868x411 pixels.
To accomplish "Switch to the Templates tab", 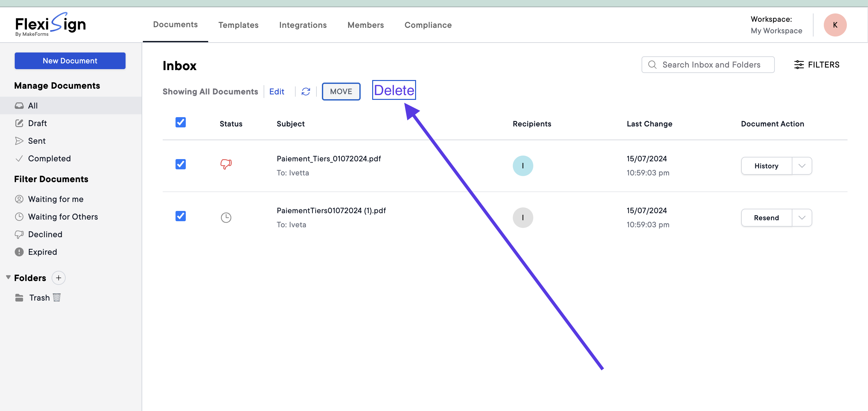I will 238,25.
